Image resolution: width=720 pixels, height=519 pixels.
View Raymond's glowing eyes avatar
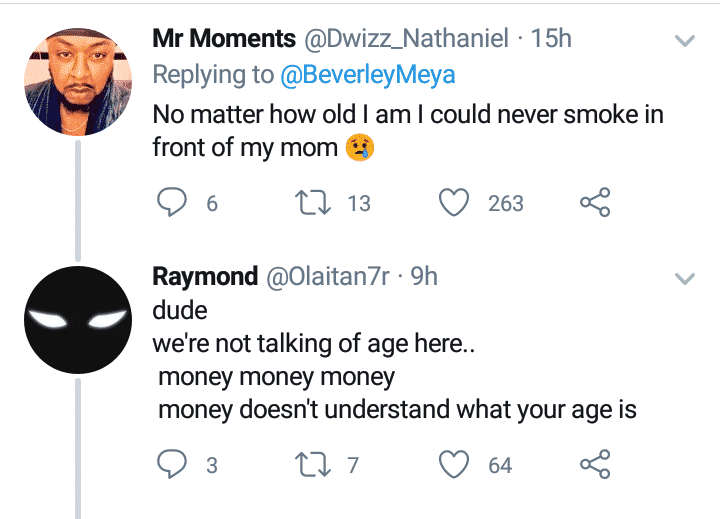pyautogui.click(x=78, y=320)
